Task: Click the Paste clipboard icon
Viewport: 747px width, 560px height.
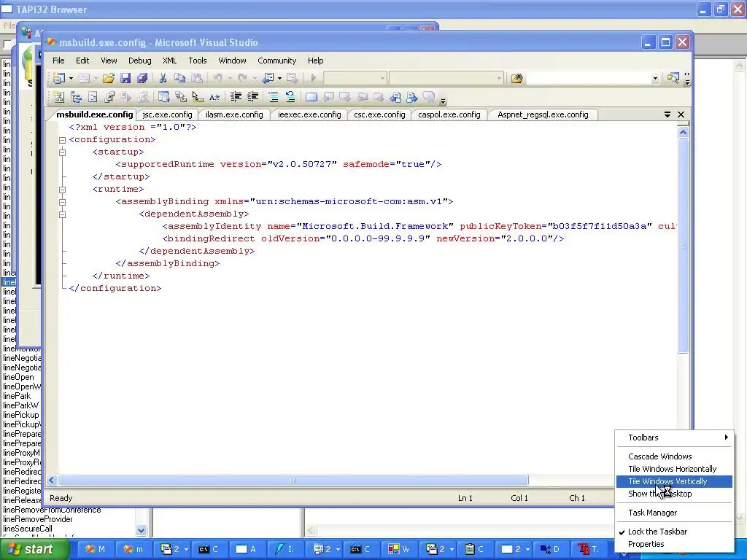Action: click(197, 78)
